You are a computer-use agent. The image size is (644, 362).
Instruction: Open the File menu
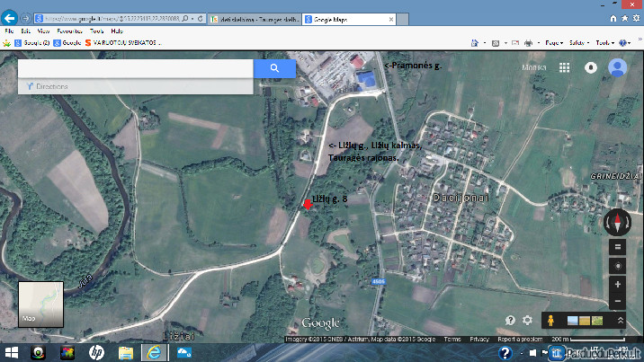pyautogui.click(x=10, y=31)
